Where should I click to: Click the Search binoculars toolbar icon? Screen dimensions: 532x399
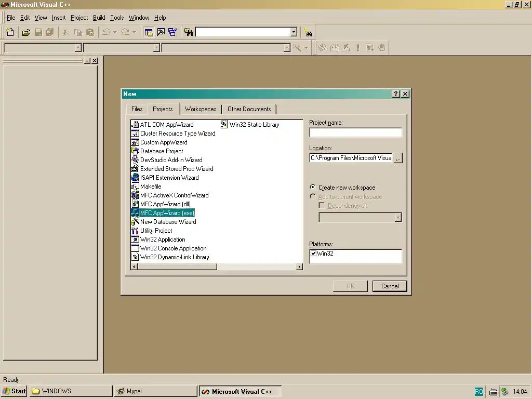(x=308, y=32)
